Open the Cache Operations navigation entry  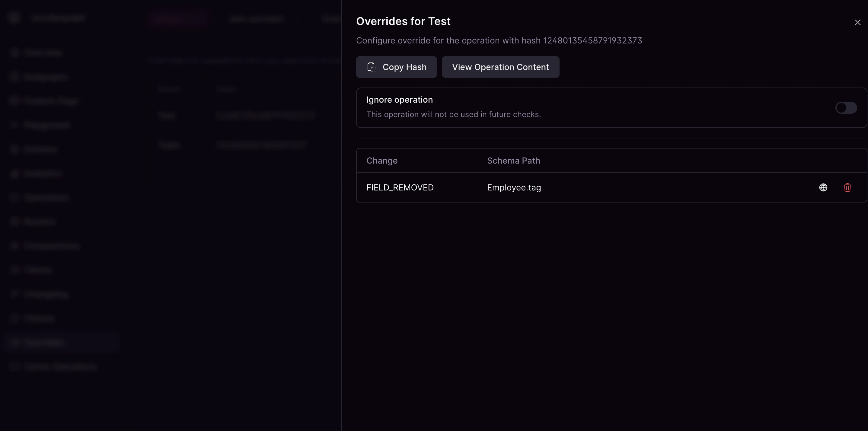[60, 366]
